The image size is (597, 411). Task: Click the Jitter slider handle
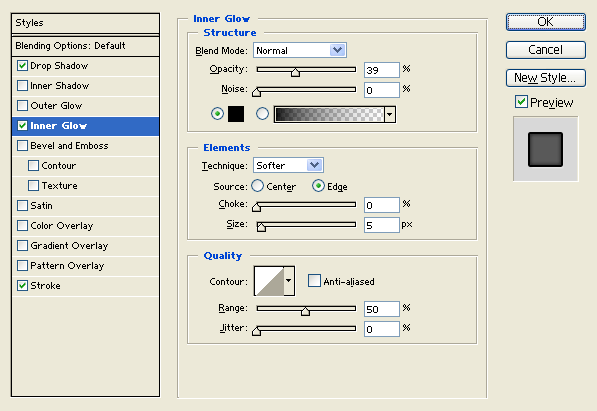coord(257,331)
